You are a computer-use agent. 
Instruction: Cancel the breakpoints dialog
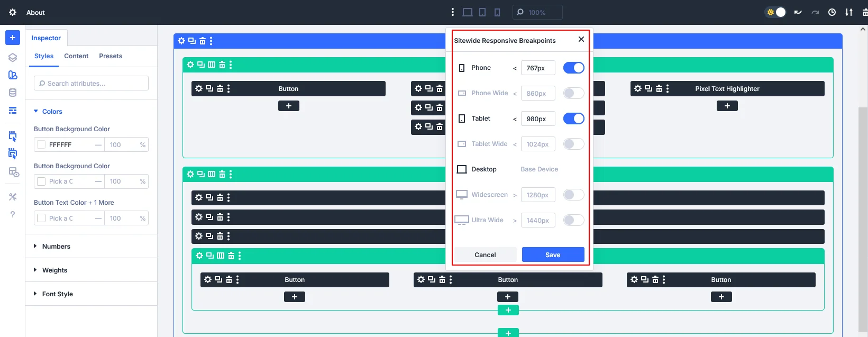click(x=485, y=254)
